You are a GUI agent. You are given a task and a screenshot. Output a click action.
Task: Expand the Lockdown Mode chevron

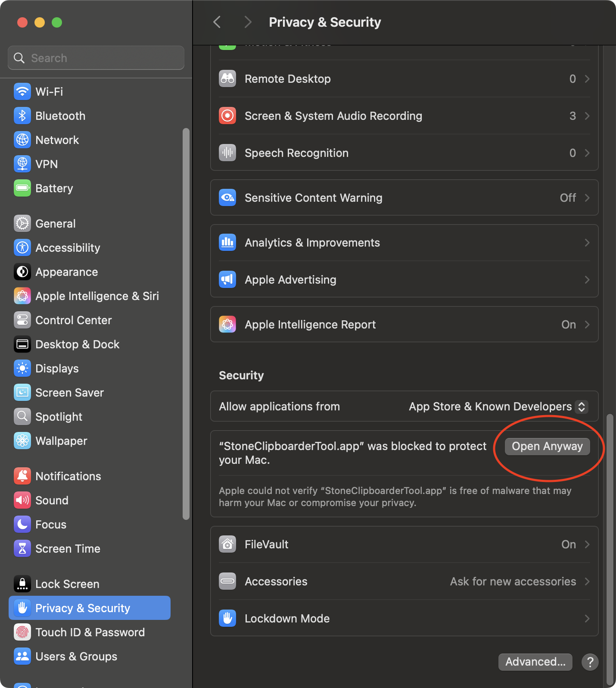click(x=587, y=619)
